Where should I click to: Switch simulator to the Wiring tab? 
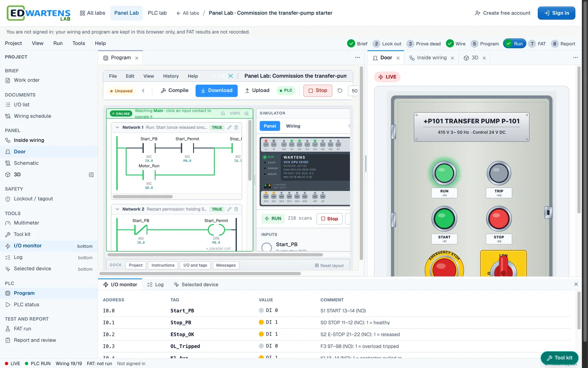pyautogui.click(x=293, y=126)
